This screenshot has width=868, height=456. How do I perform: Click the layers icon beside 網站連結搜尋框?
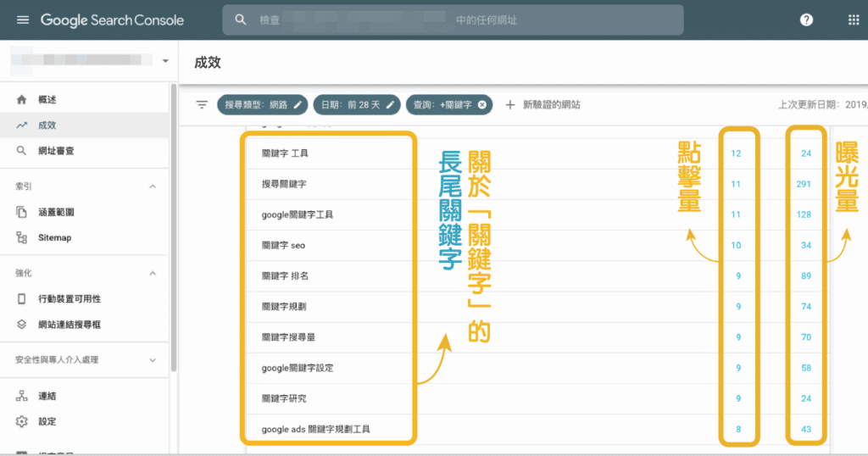tap(21, 325)
